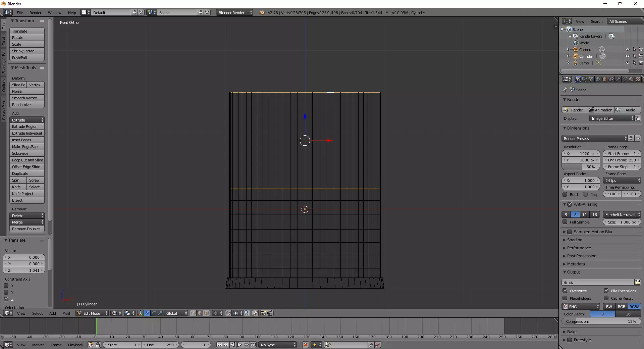Click the Subdivide button
Screen dimensions: 644x349
27,153
